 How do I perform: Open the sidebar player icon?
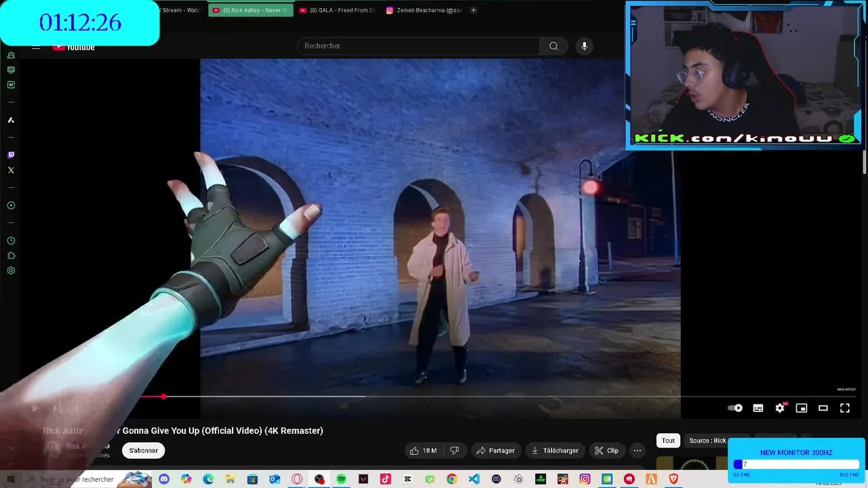(x=11, y=205)
